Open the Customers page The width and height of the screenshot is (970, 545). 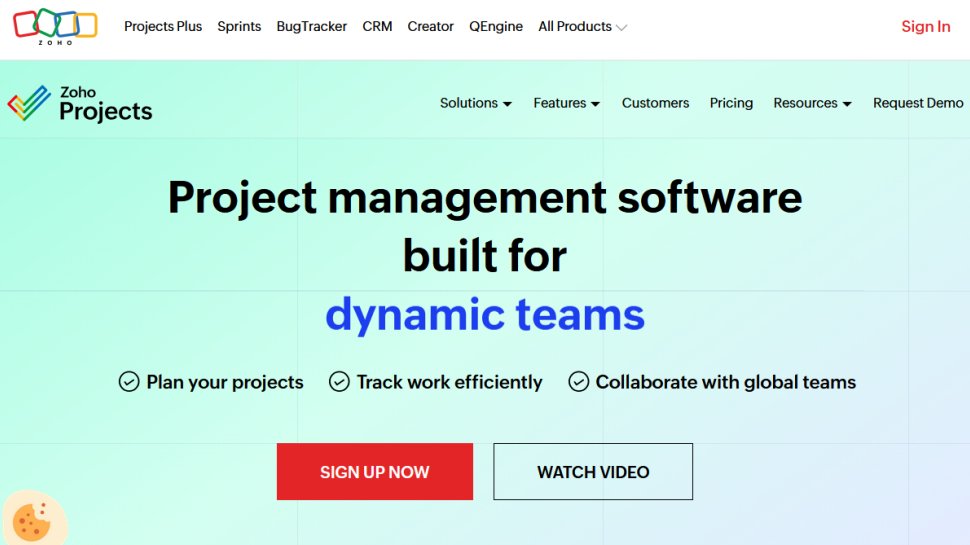click(x=655, y=103)
